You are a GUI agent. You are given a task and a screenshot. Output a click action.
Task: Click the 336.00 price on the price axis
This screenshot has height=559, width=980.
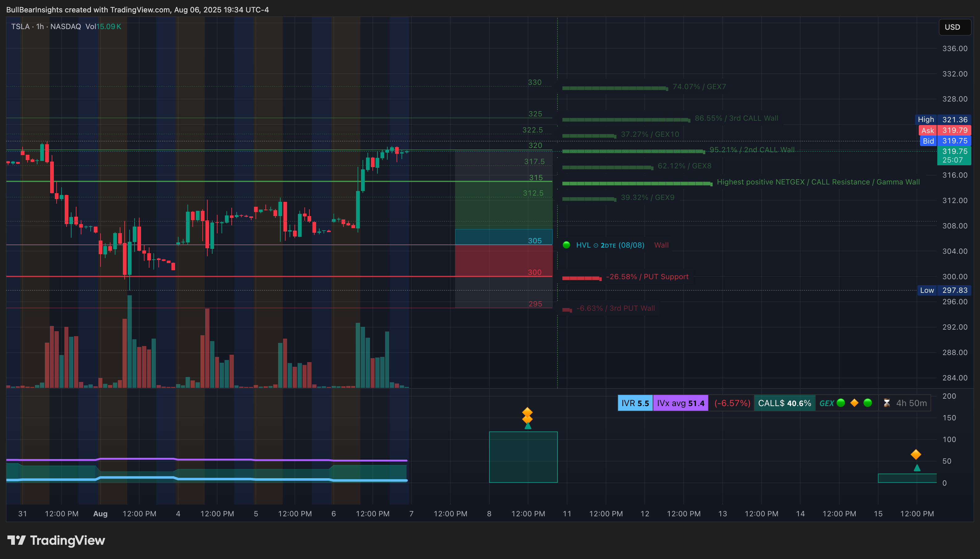point(955,48)
